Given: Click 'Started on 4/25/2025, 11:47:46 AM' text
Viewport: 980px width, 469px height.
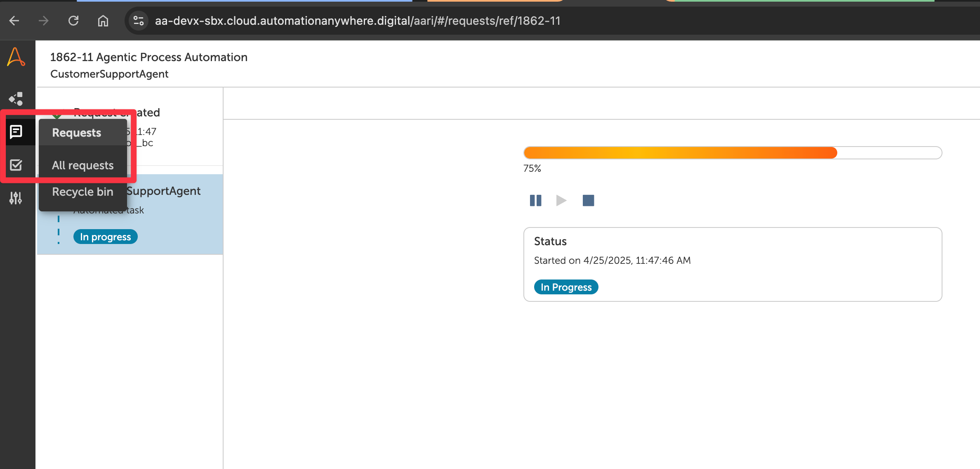Looking at the screenshot, I should tap(612, 261).
